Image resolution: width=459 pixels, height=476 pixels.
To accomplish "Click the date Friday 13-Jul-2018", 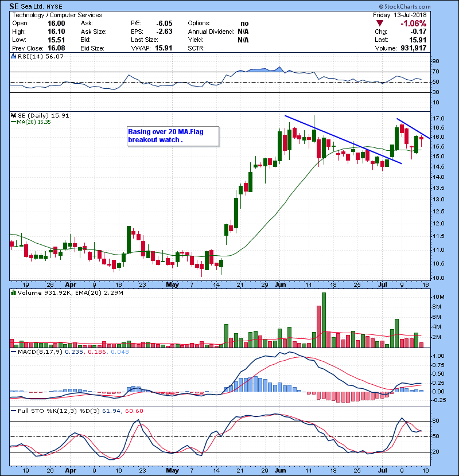I will click(x=399, y=15).
